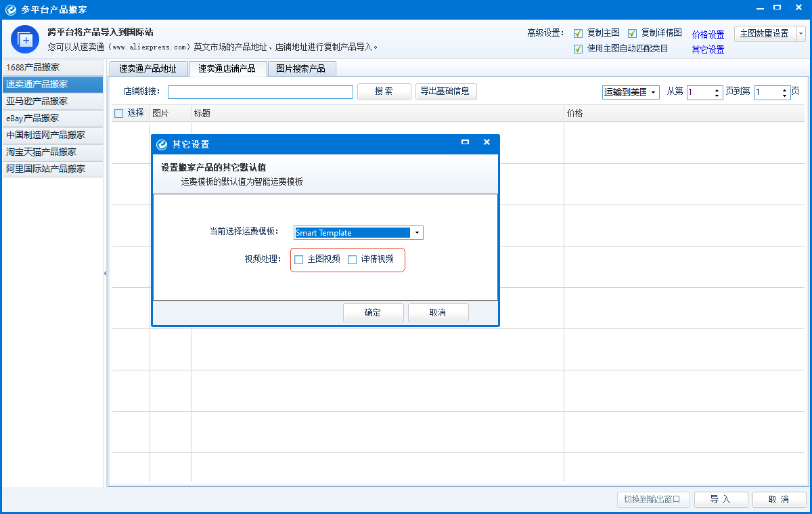Toggle 使用主图自动匹配类目 checkbox

click(579, 49)
